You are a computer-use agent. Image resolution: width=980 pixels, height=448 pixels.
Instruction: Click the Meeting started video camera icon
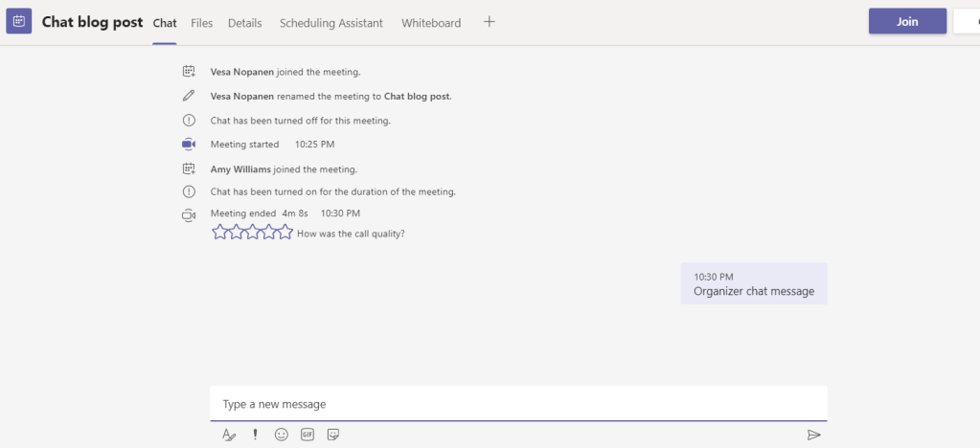coord(189,145)
